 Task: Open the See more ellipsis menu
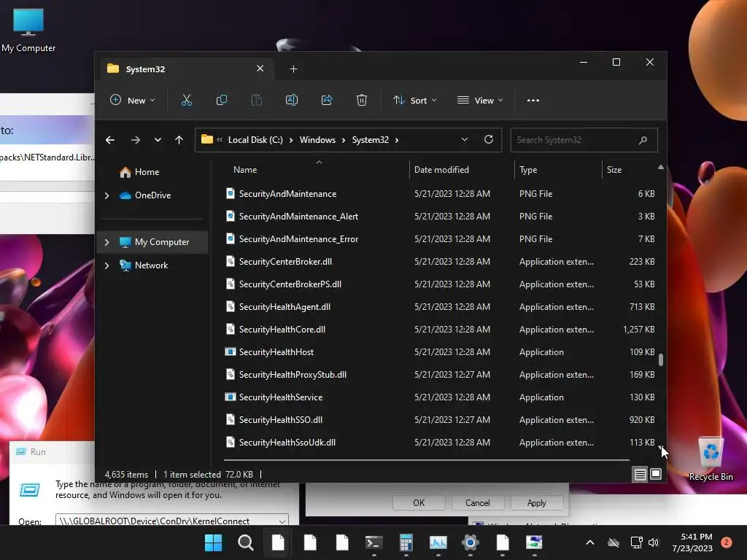(533, 101)
